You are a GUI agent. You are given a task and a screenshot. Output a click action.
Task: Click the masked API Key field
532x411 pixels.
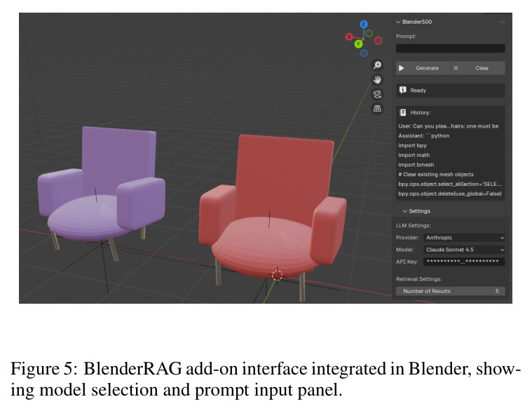tap(464, 262)
